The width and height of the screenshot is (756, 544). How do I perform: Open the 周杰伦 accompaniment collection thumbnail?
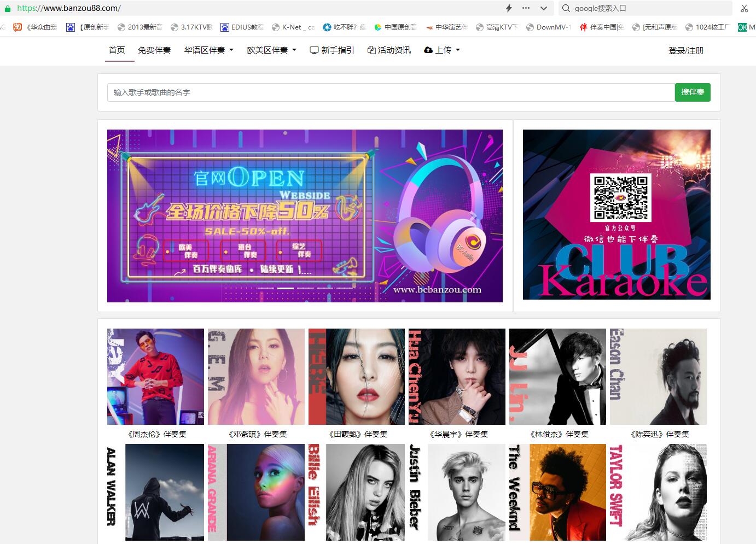155,377
